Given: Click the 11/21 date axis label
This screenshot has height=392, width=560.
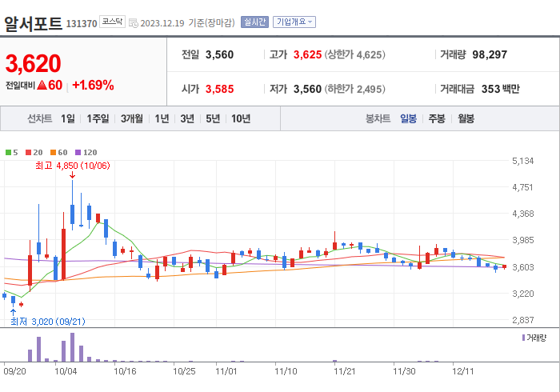Looking at the screenshot, I should click(x=345, y=371).
